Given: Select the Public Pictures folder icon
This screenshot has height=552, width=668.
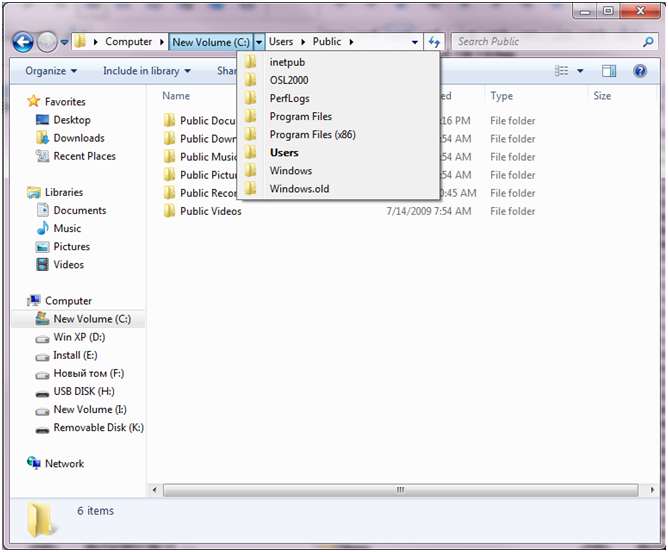Looking at the screenshot, I should click(169, 175).
